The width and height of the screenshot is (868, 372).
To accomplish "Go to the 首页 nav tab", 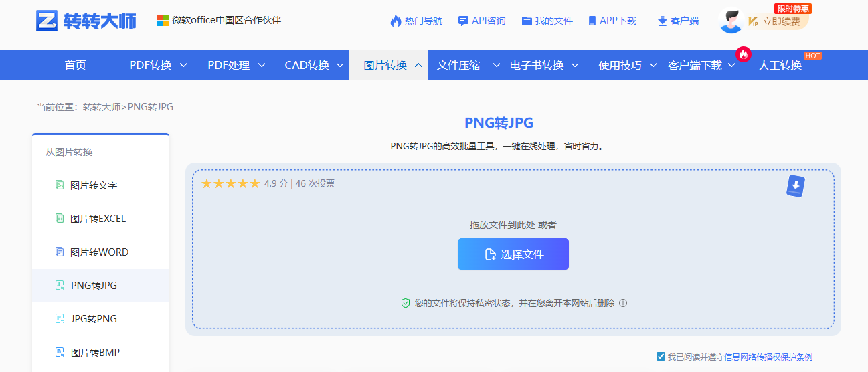I will [x=76, y=65].
